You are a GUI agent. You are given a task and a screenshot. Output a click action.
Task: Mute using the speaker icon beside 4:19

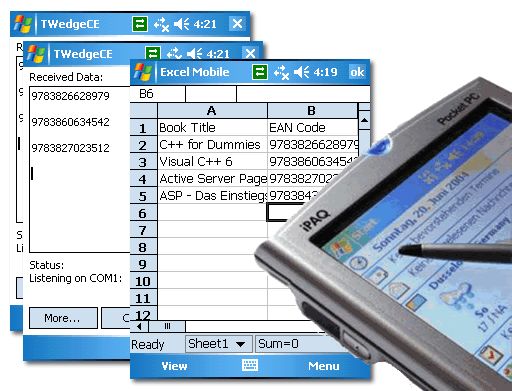(x=302, y=72)
